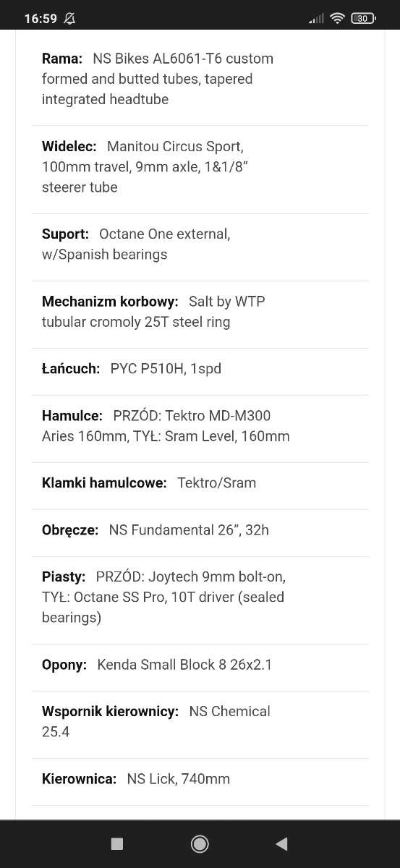This screenshot has width=400, height=868.
Task: Tap the battery level indicator
Action: pyautogui.click(x=362, y=19)
